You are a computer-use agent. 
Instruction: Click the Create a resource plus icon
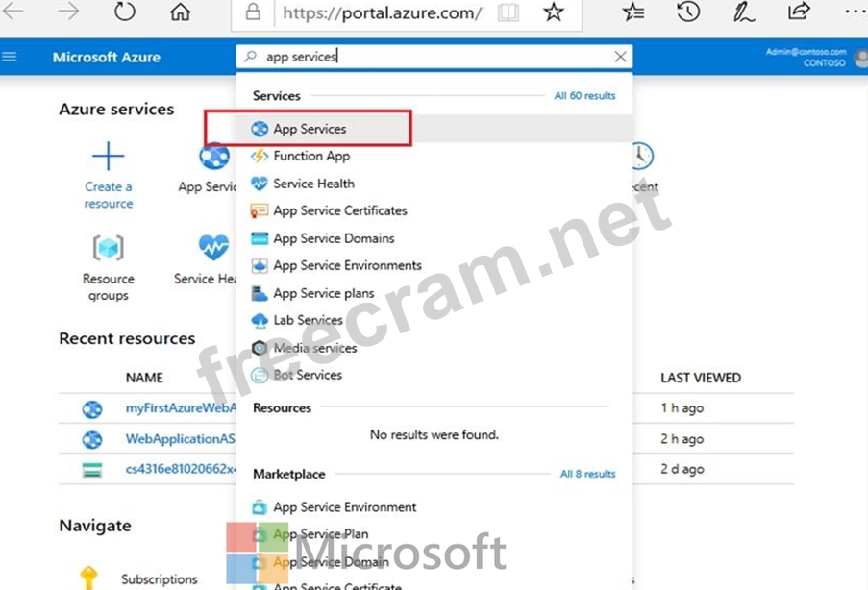(x=108, y=156)
